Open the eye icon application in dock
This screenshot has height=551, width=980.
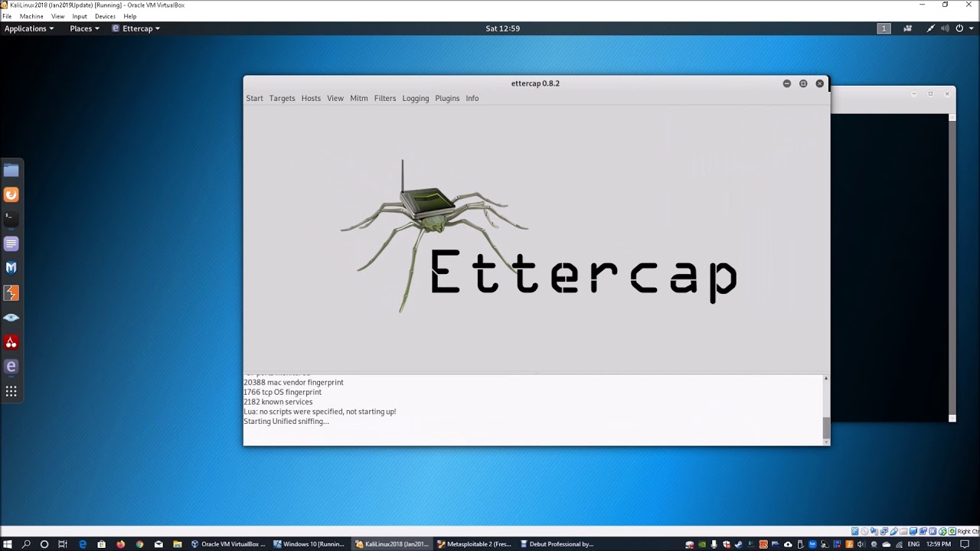point(11,318)
